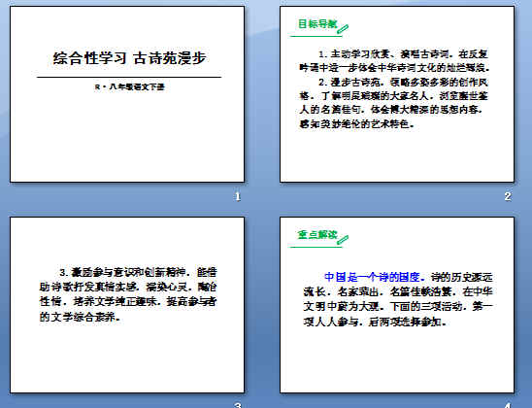Click the black paragraph text on slide 4
This screenshot has height=408, width=532.
click(x=398, y=299)
